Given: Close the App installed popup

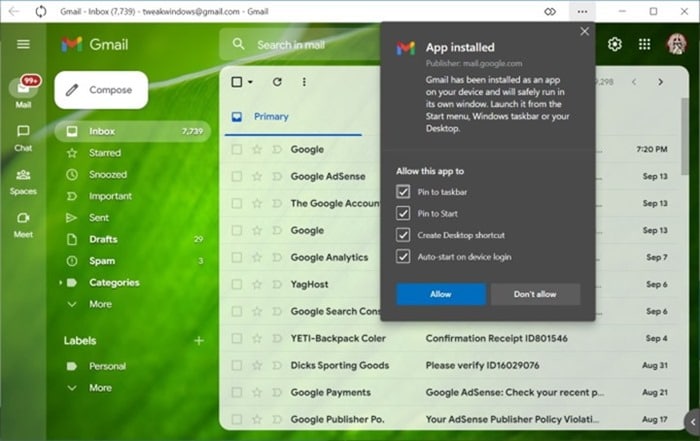Looking at the screenshot, I should [x=584, y=31].
